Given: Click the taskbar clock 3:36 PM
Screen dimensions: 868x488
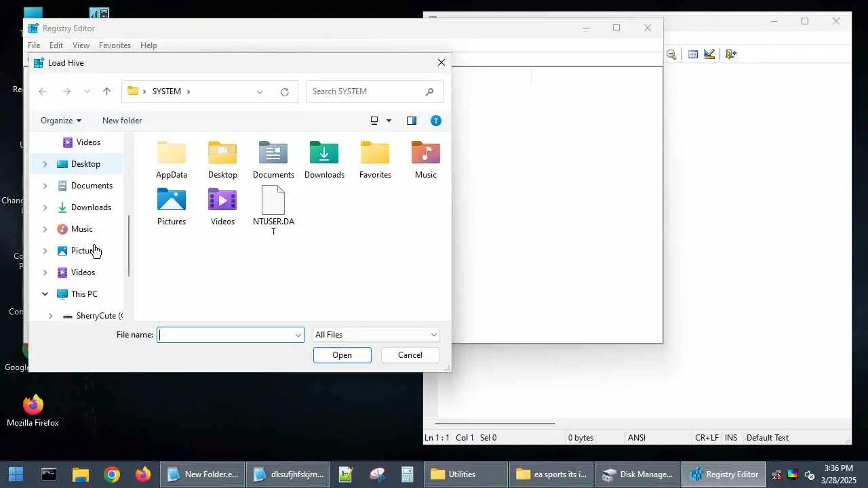Looking at the screenshot, I should coord(838,468).
